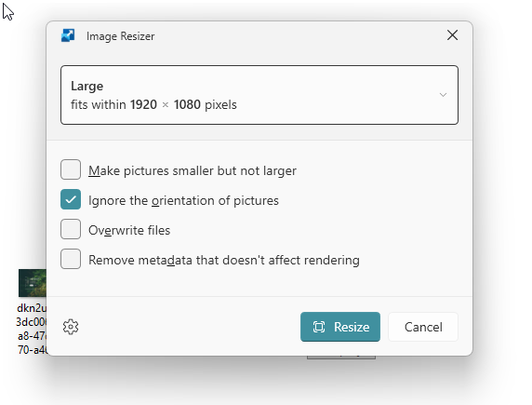This screenshot has width=532, height=405.
Task: Open the Large size preset dropdown
Action: coord(259,95)
